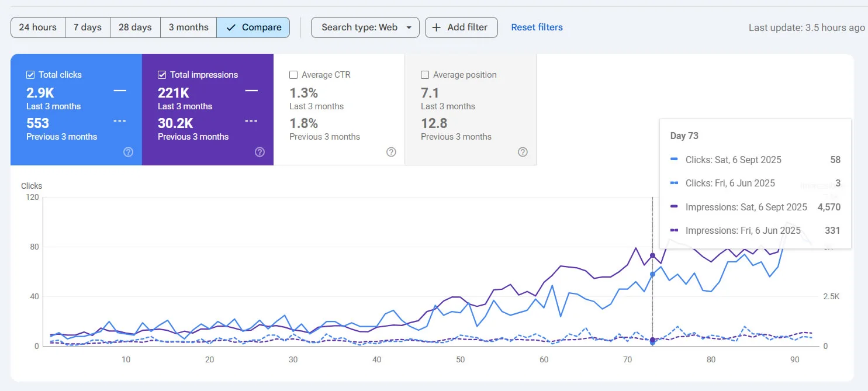Click the Add filter button
This screenshot has width=868, height=391.
(461, 27)
